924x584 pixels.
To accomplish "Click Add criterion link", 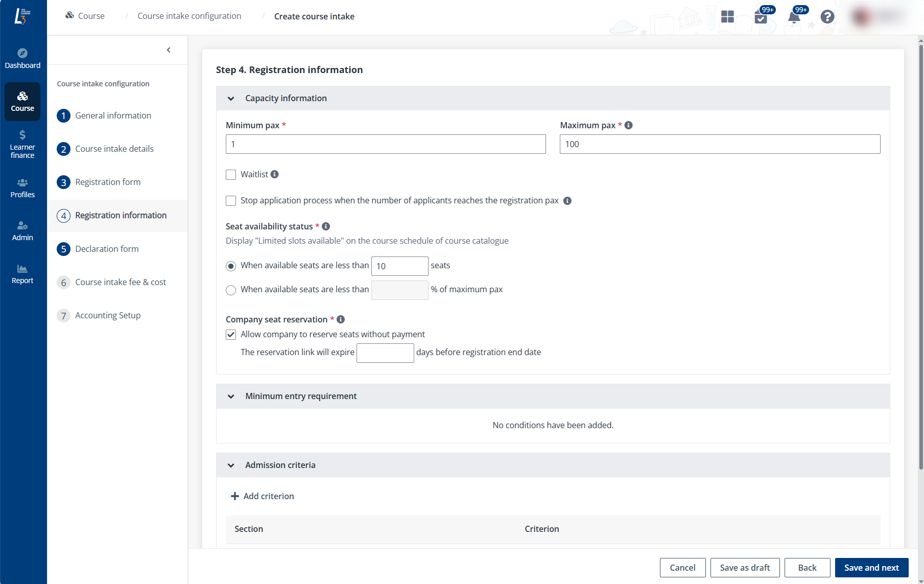I will (x=263, y=496).
